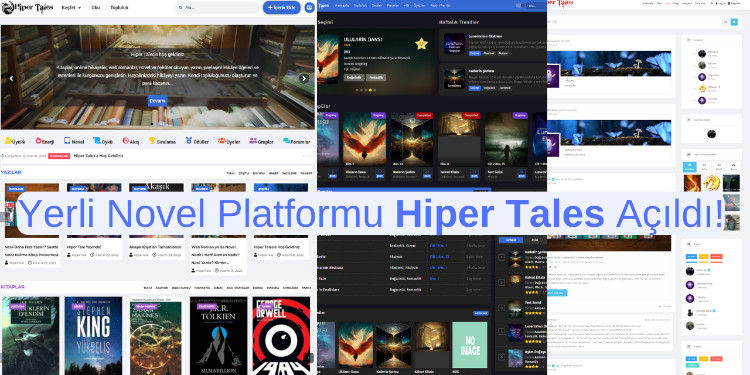750x375 pixels.
Task: Toggle the dark mode switch in middle site
Action: (x=520, y=6)
